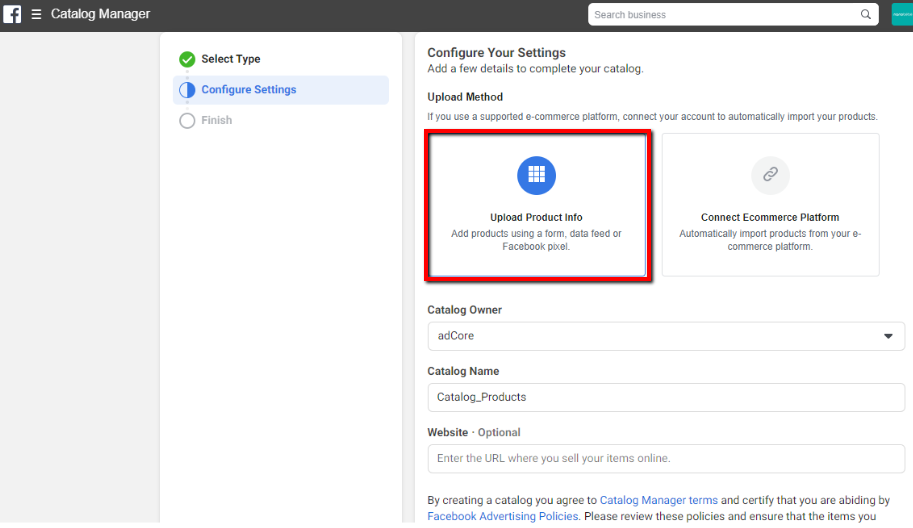The width and height of the screenshot is (913, 528).
Task: Click the search magnifier icon
Action: click(x=866, y=15)
